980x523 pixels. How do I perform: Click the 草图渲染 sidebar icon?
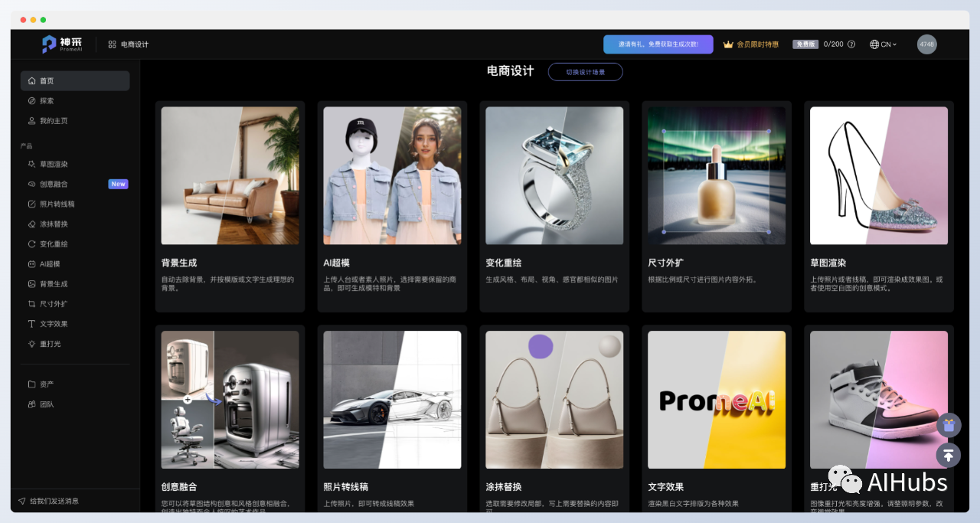pyautogui.click(x=31, y=165)
